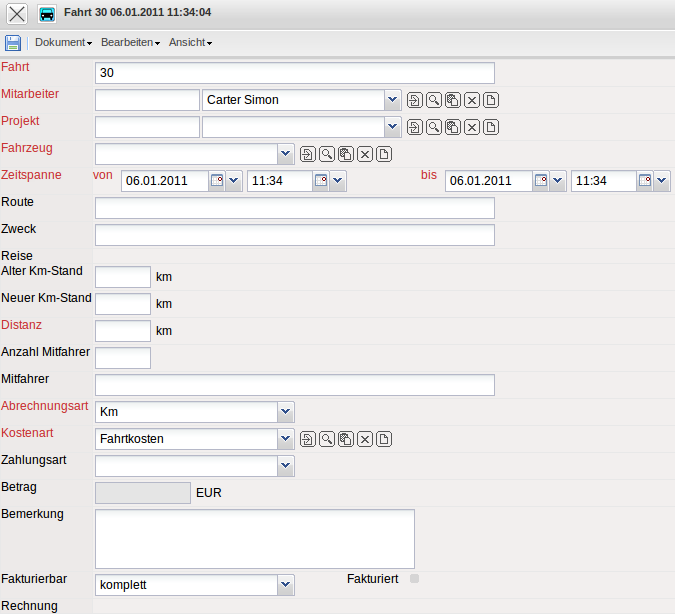Click the search icon in Fahrzeug row
Screen dimensions: 675x616
coord(327,154)
